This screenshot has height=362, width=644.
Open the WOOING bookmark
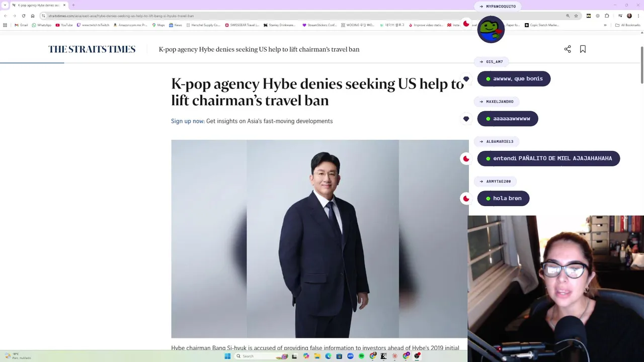click(358, 25)
